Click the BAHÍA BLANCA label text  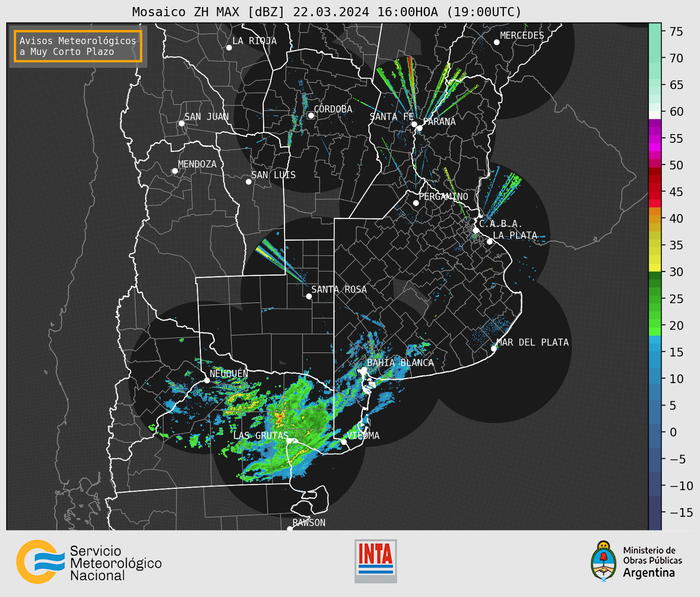point(400,363)
